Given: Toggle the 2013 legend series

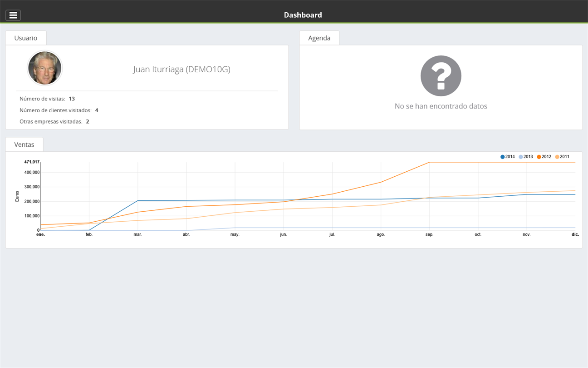Looking at the screenshot, I should point(526,157).
